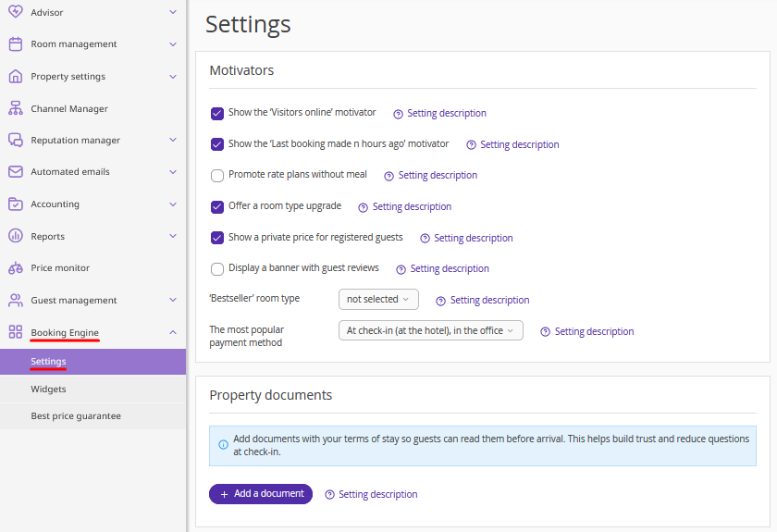The width and height of the screenshot is (777, 532).
Task: Open the most popular payment method dropdown
Action: click(430, 330)
